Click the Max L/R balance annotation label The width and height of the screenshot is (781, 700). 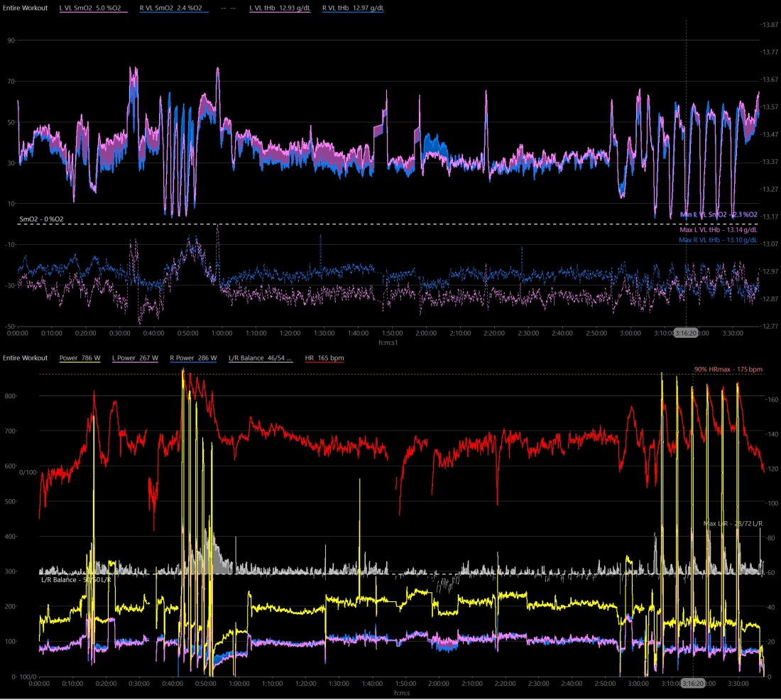click(x=733, y=523)
